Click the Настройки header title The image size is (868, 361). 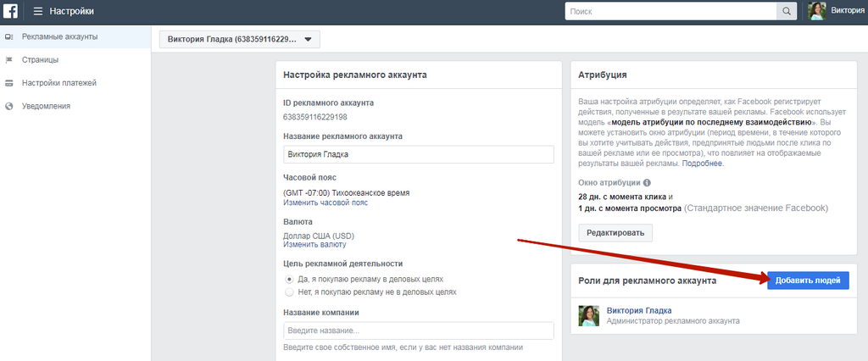click(71, 11)
